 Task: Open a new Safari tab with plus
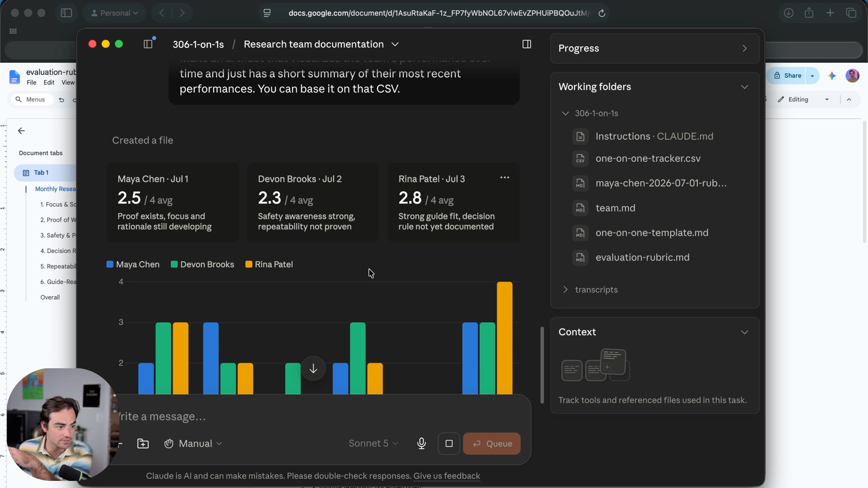830,13
